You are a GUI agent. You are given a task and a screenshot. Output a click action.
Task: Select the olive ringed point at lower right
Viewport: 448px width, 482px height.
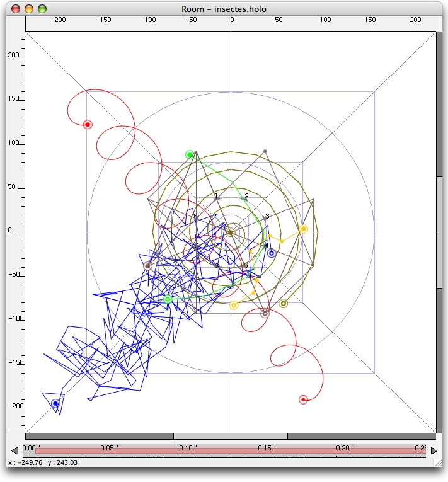pos(283,303)
